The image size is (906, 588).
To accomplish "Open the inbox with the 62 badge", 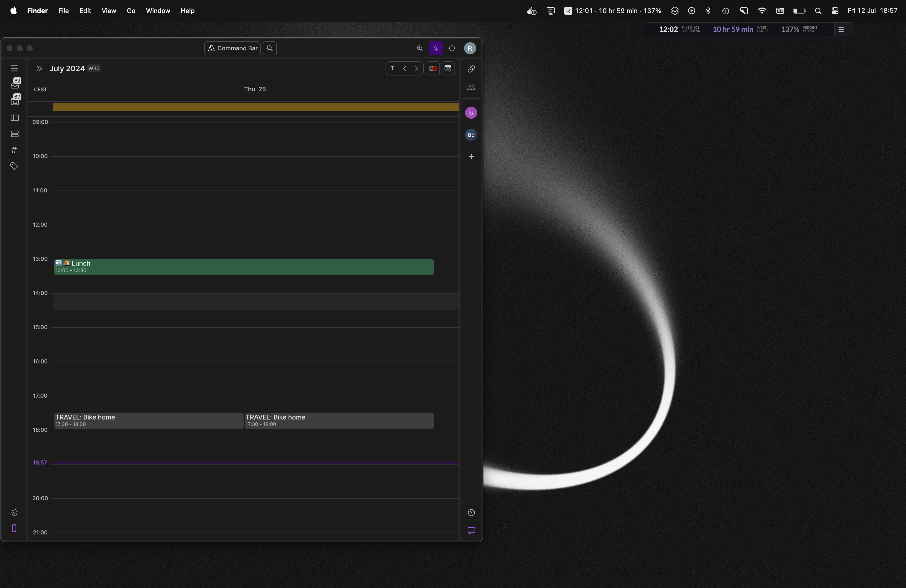I will point(15,83).
